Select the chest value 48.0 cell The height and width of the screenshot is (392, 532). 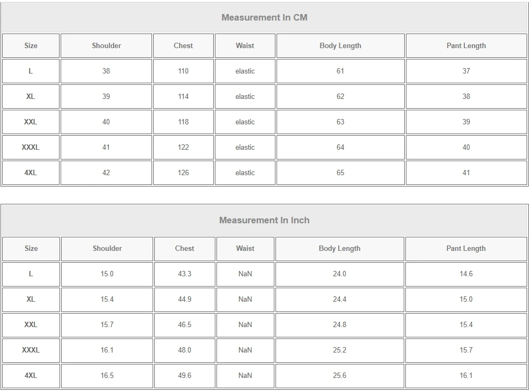(185, 350)
